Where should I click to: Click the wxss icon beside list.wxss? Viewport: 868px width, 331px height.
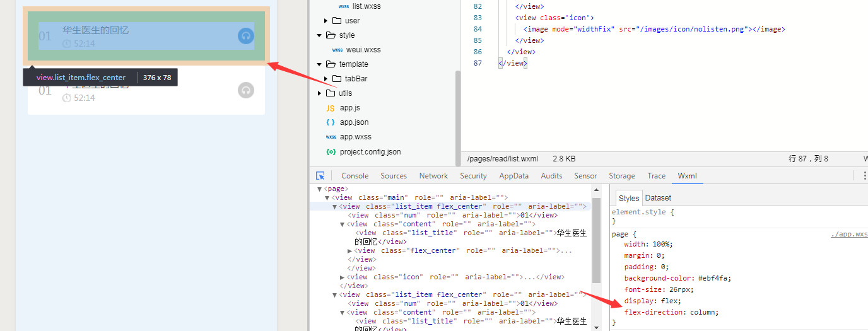[x=343, y=6]
